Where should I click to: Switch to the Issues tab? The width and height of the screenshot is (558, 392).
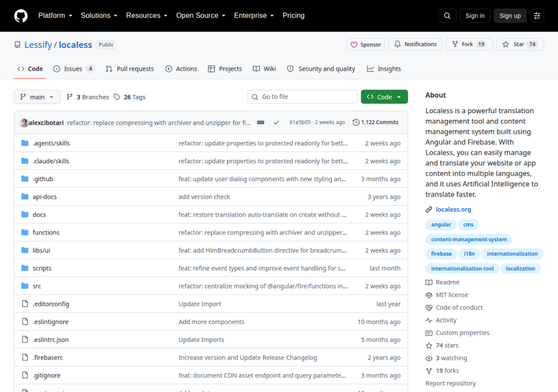tap(74, 69)
